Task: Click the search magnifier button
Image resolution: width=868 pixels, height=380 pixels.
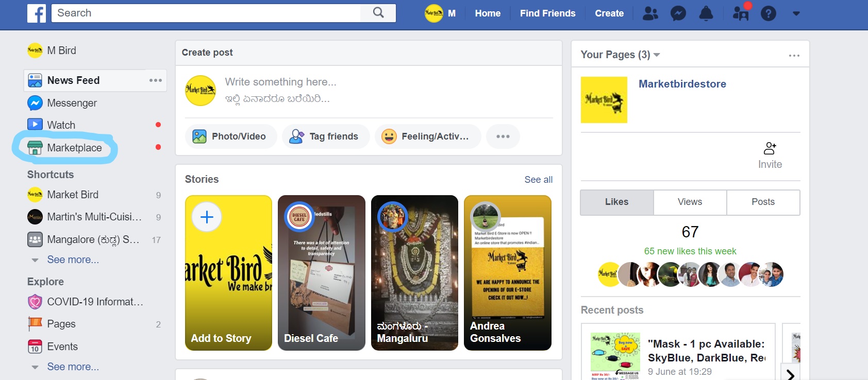Action: (378, 13)
